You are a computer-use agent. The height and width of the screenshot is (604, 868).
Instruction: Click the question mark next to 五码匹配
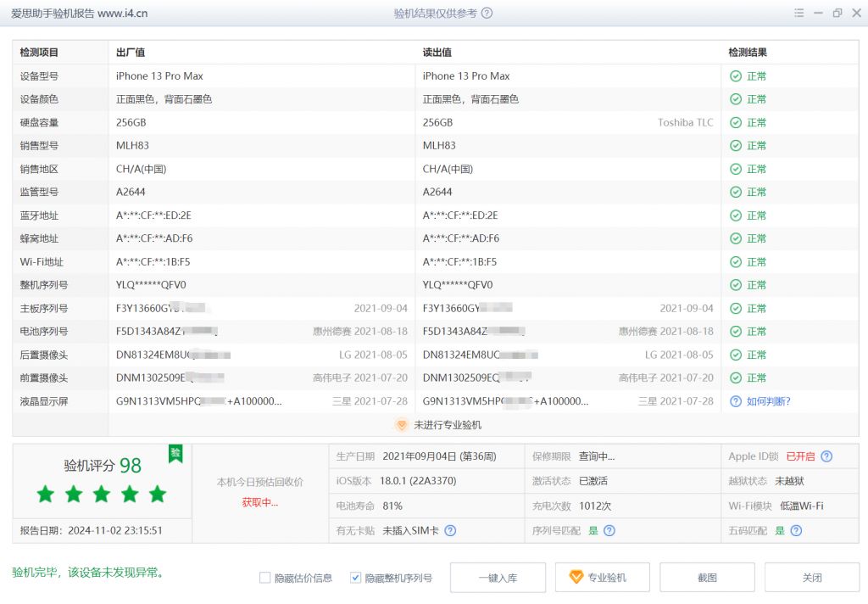(795, 530)
